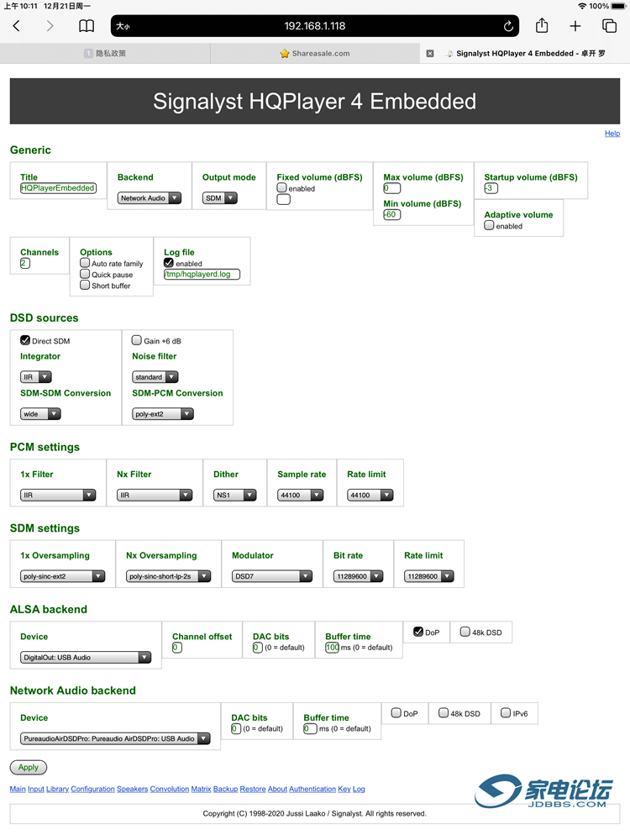630x840 pixels.
Task: Enable Network Audio DoP checkbox
Action: point(396,713)
